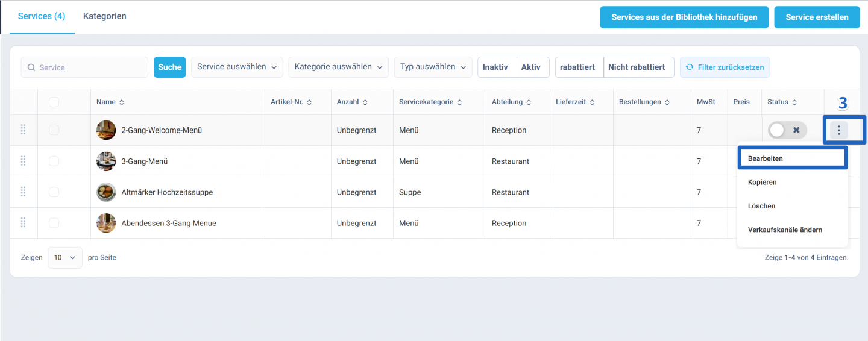Click the Preis column header
This screenshot has height=341, width=868.
tap(741, 102)
